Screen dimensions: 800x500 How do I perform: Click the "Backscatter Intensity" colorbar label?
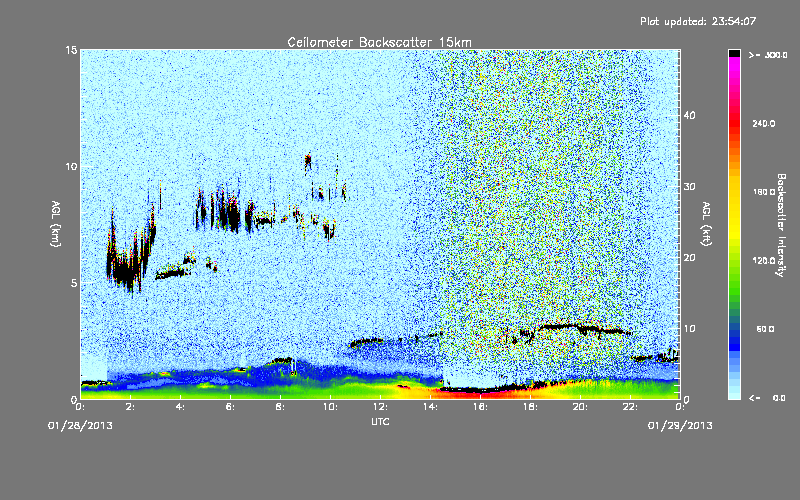point(781,225)
